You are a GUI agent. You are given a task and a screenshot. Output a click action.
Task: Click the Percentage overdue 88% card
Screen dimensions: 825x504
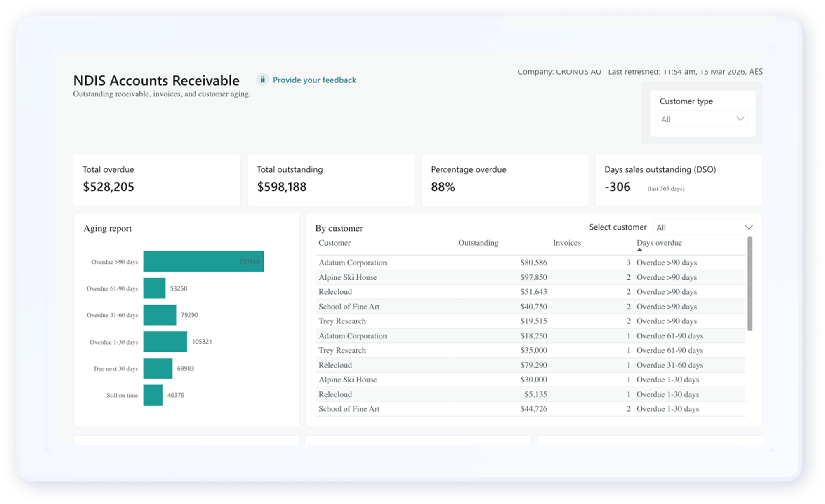point(505,180)
